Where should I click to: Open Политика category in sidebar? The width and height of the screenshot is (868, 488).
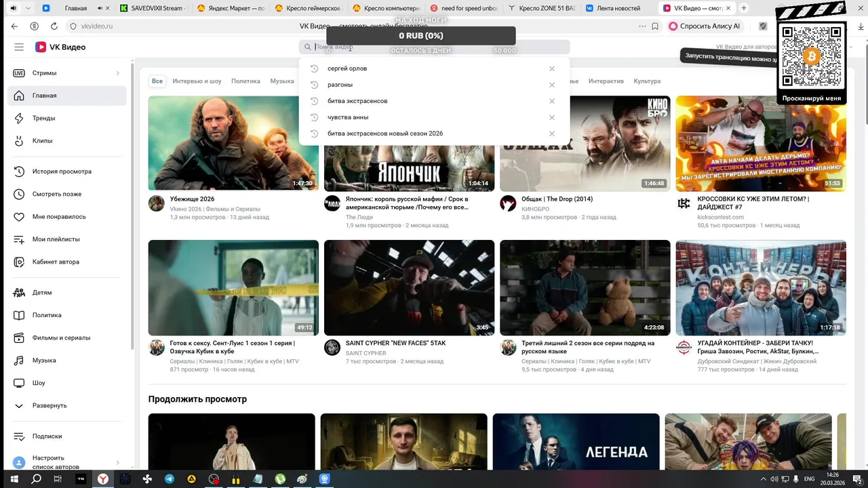66,315
